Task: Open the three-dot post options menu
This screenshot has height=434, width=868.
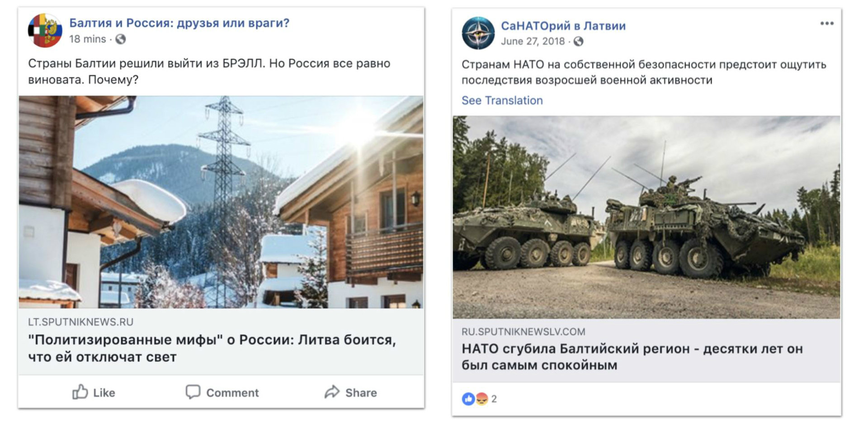Action: [826, 24]
